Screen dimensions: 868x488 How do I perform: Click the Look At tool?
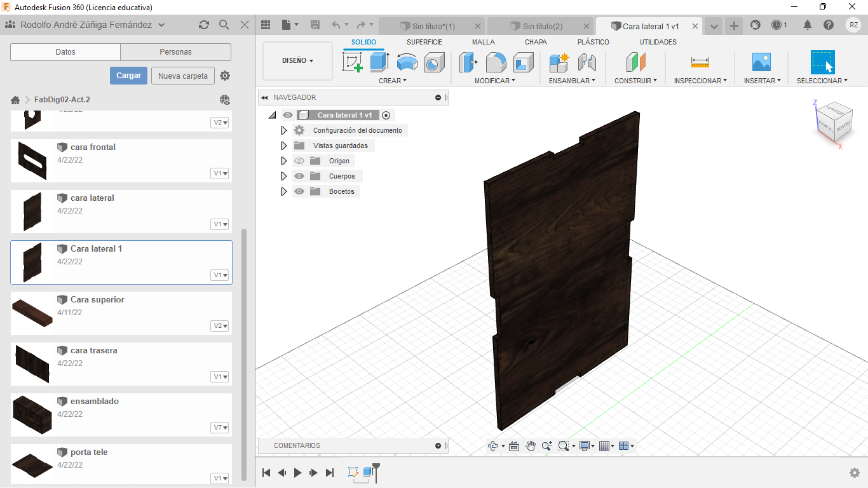pos(514,446)
